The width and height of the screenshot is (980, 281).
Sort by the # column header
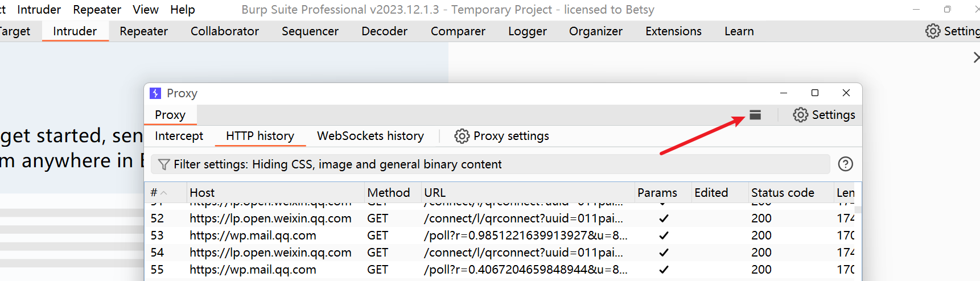point(166,193)
